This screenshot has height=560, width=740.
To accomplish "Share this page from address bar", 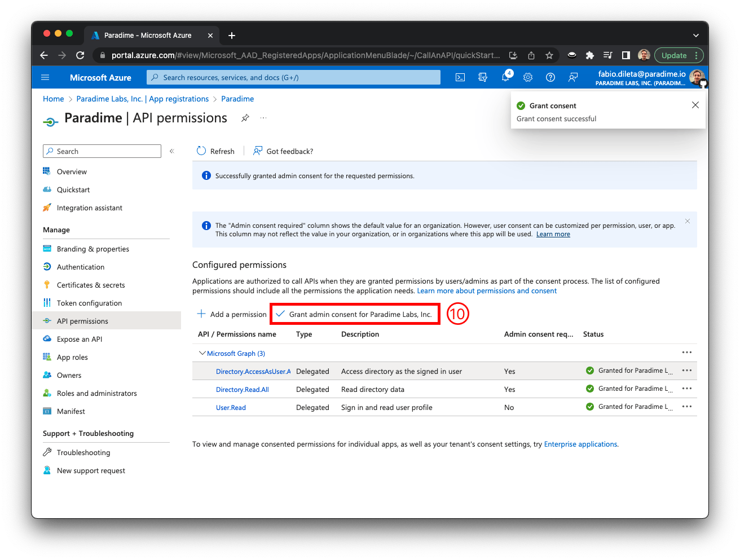I will [531, 55].
